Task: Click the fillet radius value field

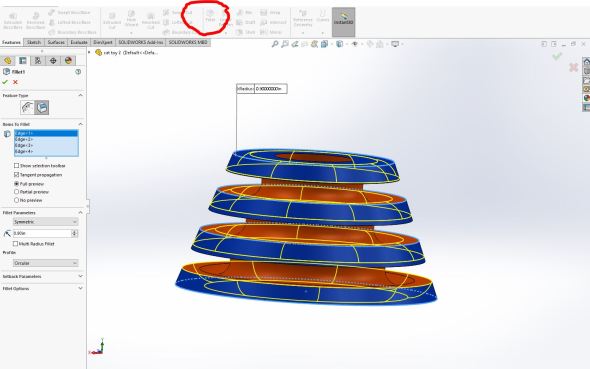Action: tap(42, 233)
